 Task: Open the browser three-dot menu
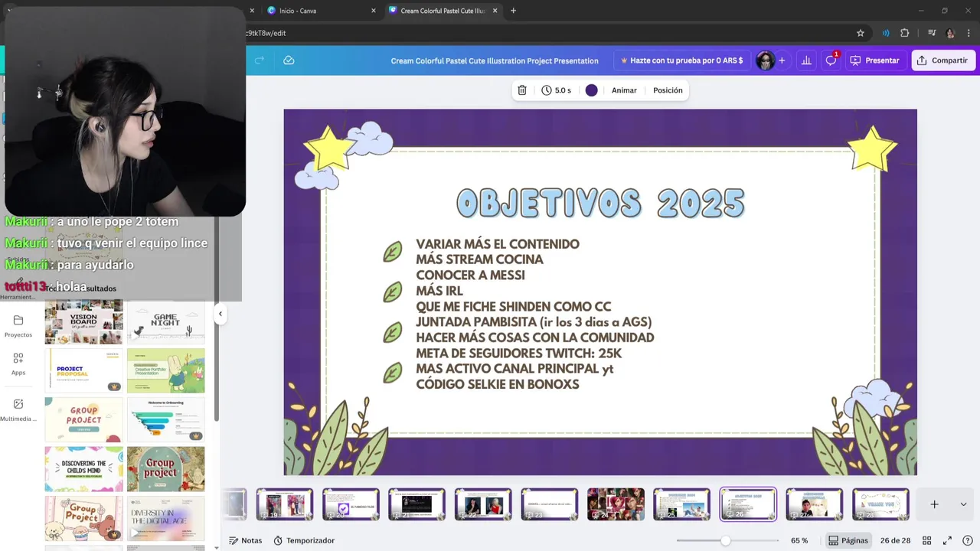969,33
